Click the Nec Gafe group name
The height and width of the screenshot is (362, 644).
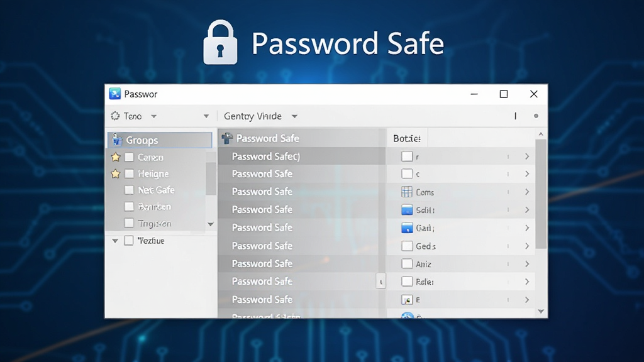156,190
